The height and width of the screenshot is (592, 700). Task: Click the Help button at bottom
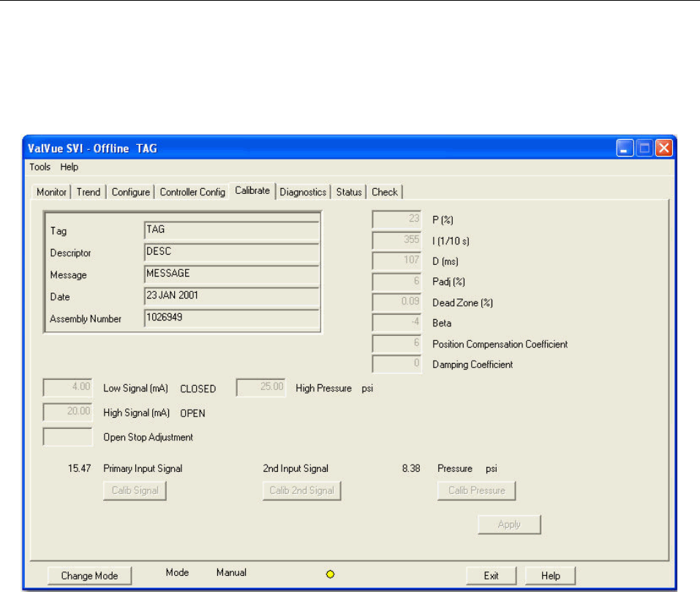coord(549,576)
